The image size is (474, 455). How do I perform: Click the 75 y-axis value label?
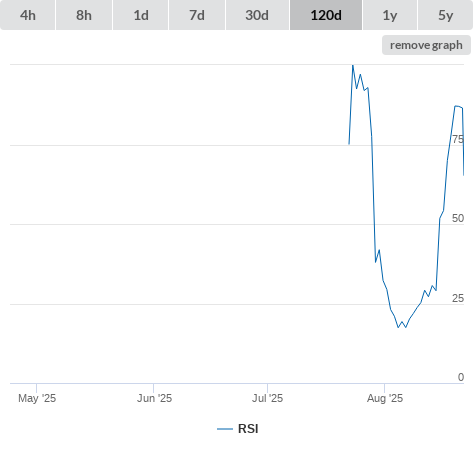[x=458, y=139]
